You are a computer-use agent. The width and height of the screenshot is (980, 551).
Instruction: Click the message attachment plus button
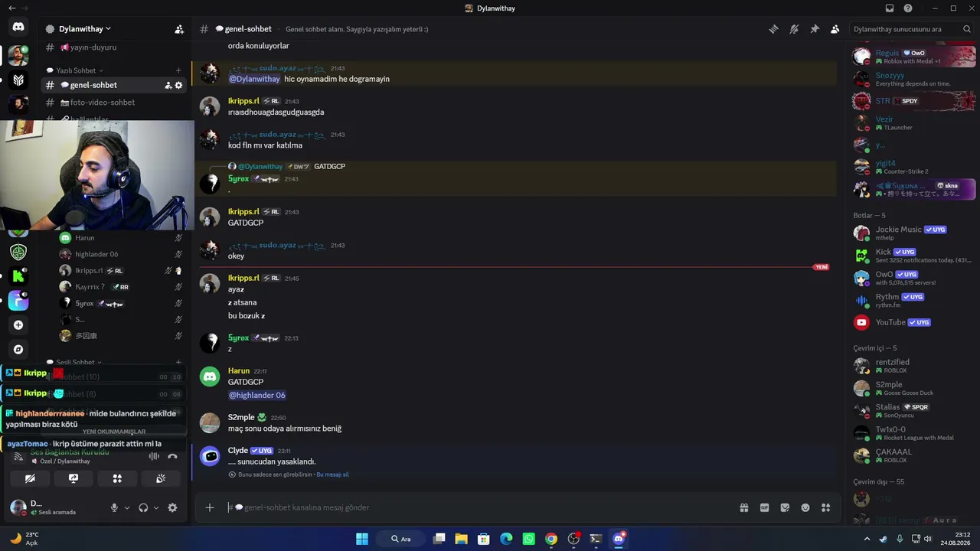[210, 507]
